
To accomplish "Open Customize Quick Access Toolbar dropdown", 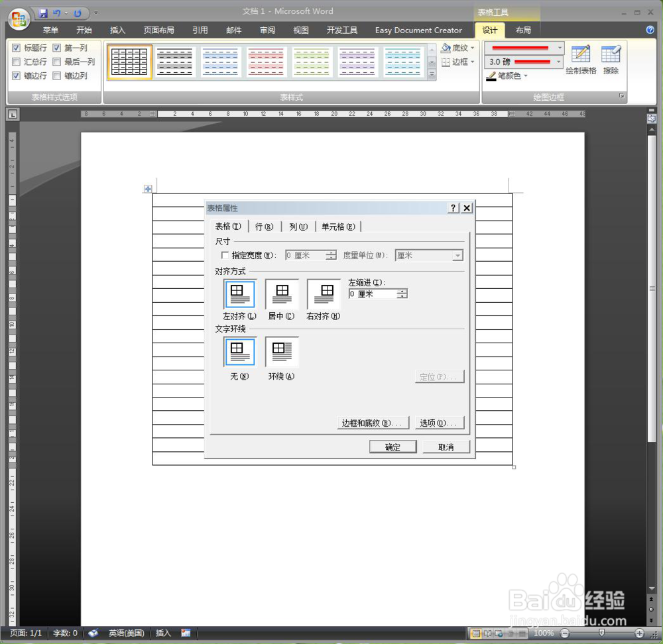I will tap(96, 13).
